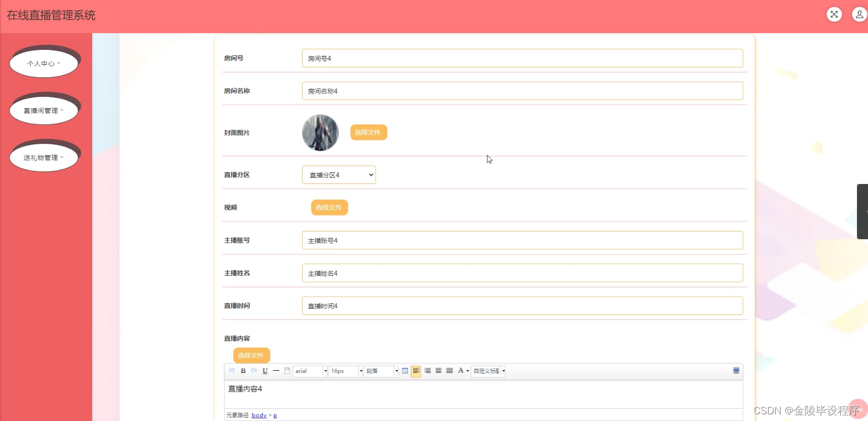Toggle editor fullscreen icon at toolbar right

tap(736, 371)
